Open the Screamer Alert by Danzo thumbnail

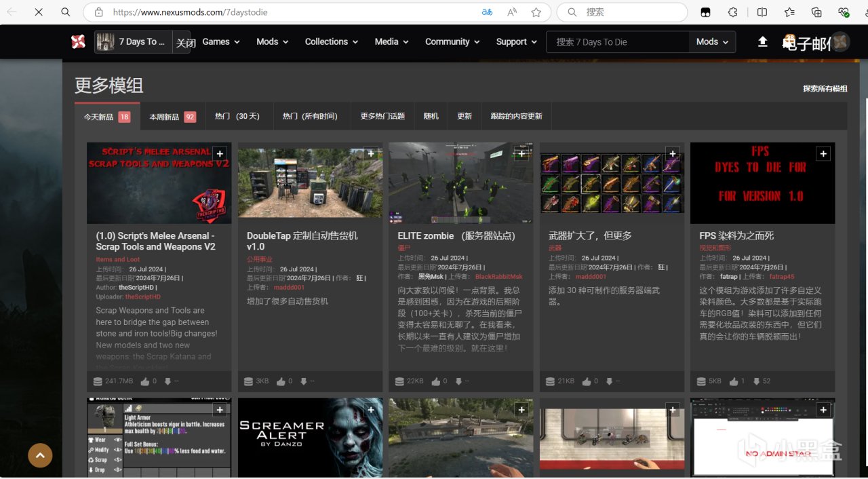[310, 438]
